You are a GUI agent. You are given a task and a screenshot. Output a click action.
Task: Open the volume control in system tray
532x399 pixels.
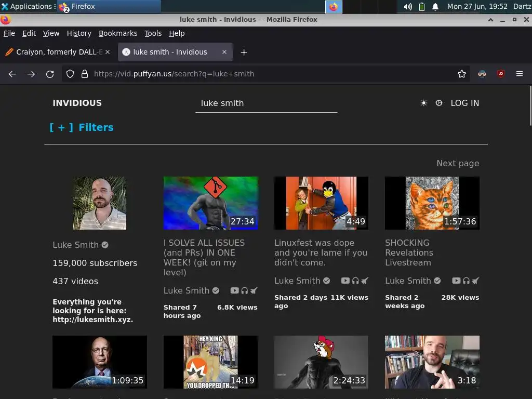(408, 6)
